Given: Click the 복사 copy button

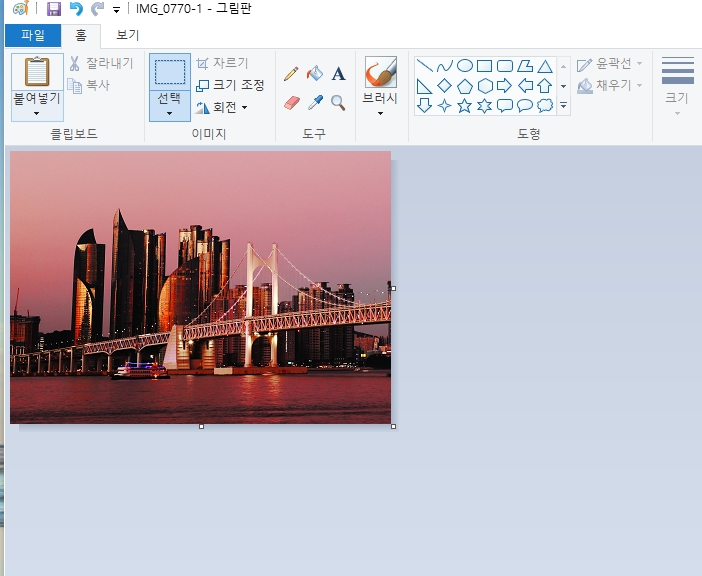Looking at the screenshot, I should 88,85.
